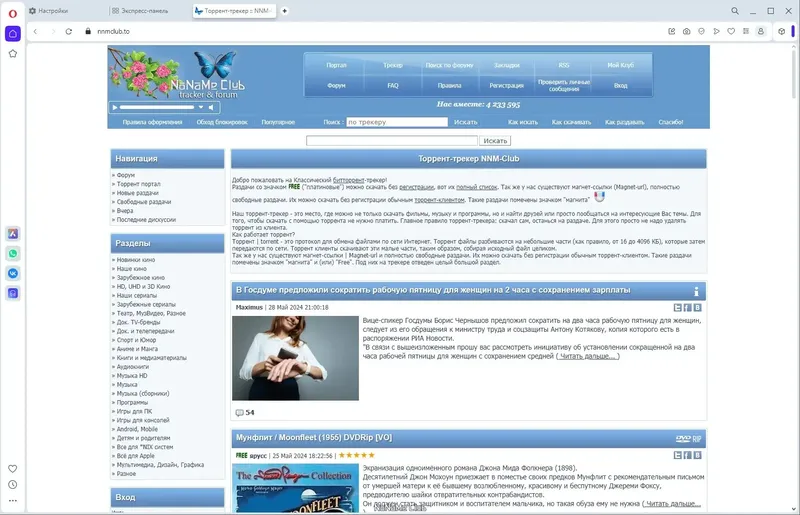Image resolution: width=800 pixels, height=515 pixels.
Task: Open Игры для ПК section
Action: point(134,411)
